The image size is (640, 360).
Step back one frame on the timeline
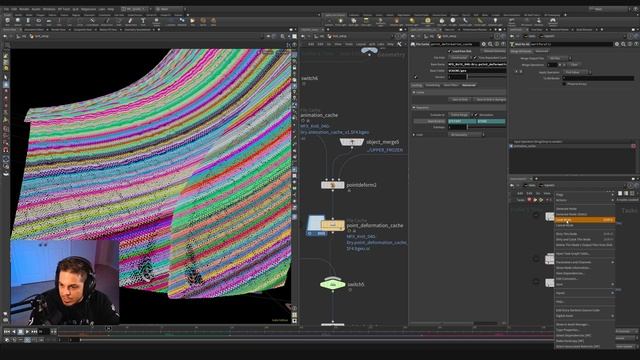13,332
